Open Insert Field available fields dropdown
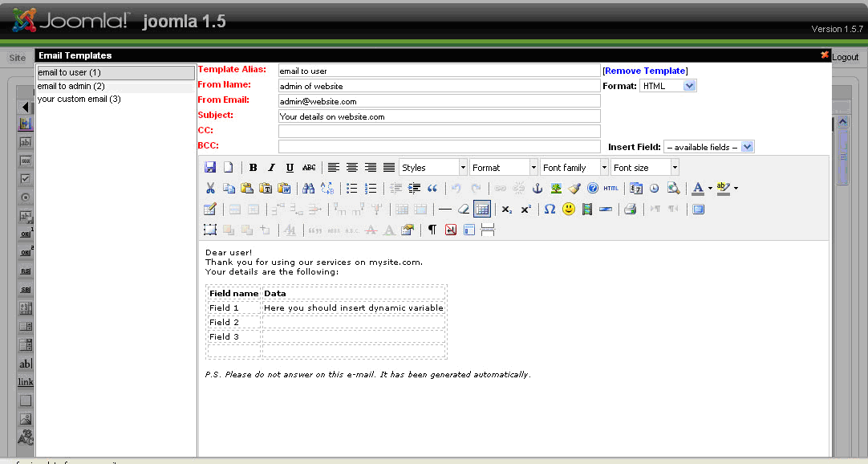This screenshot has width=868, height=464. [x=709, y=147]
